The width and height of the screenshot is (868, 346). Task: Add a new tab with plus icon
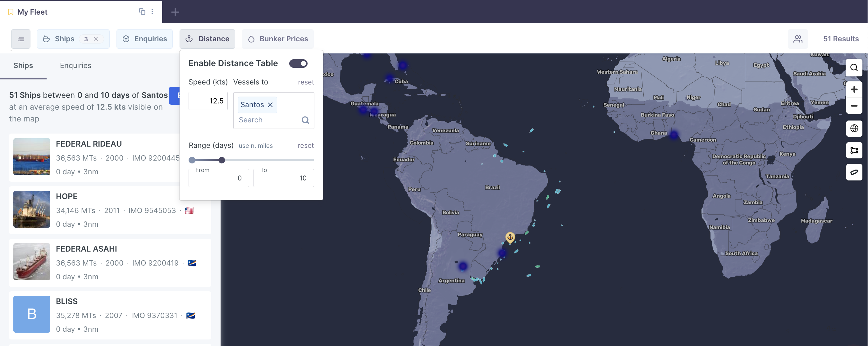175,12
